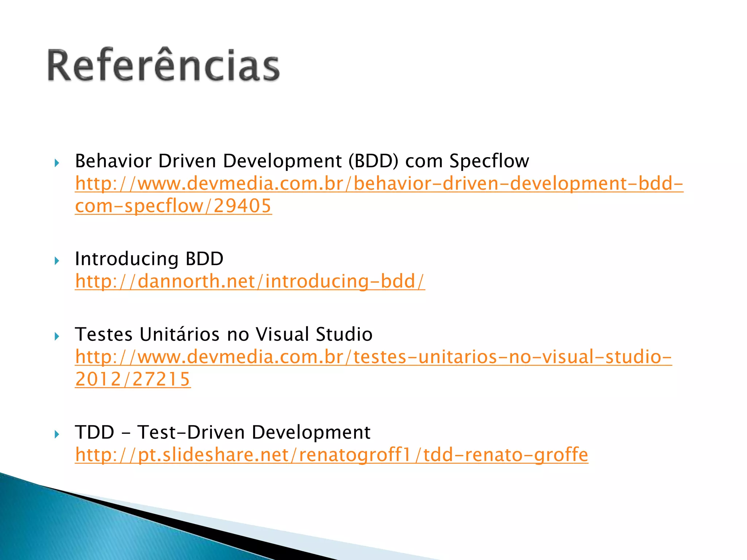Open the slideshare tdd-renato-groffe link
This screenshot has height=560, width=747.
[332, 455]
